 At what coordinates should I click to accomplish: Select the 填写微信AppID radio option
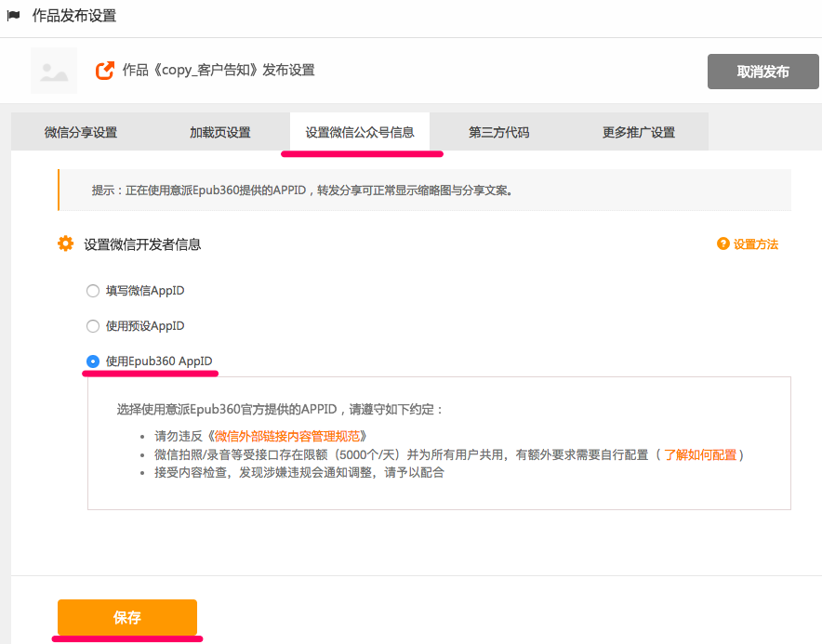click(x=92, y=291)
